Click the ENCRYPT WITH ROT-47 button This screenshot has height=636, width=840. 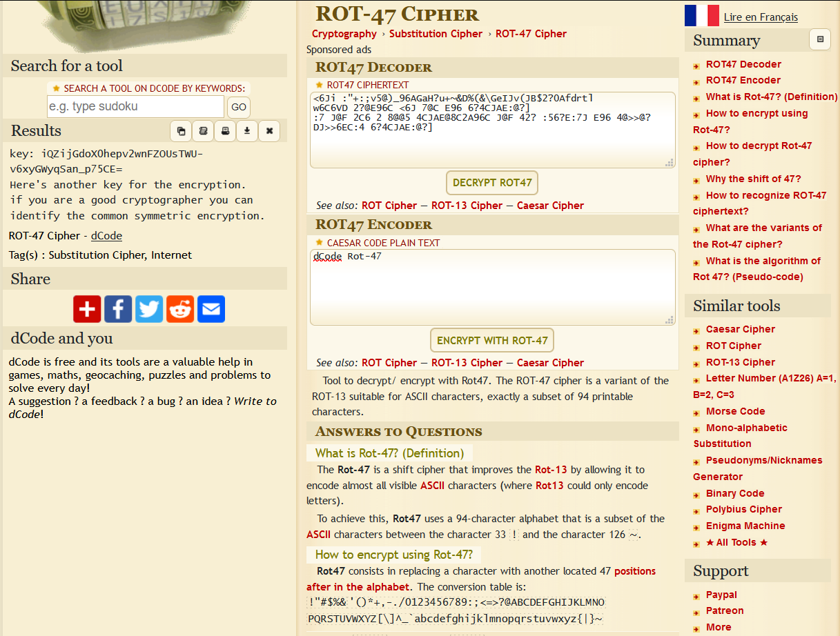coord(492,340)
